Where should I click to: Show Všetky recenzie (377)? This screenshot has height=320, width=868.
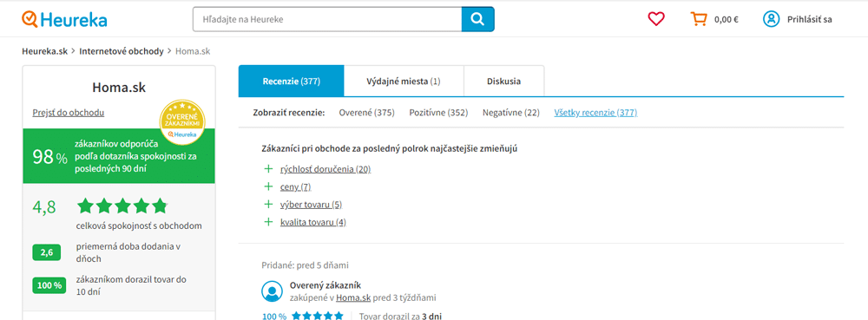click(x=595, y=113)
